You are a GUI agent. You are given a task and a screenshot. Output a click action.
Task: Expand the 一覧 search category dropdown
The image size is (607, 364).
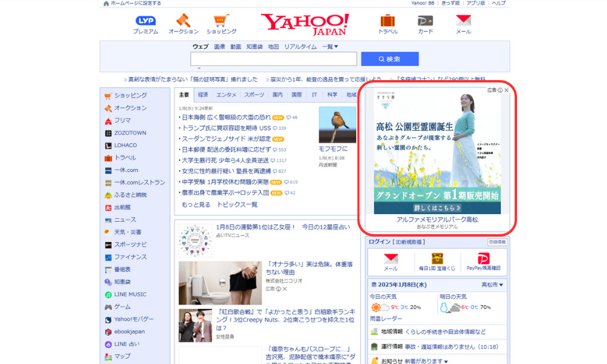330,47
